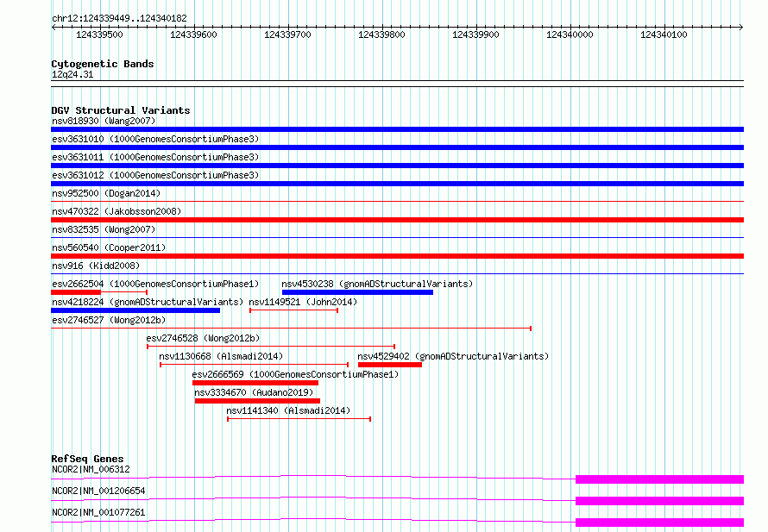The width and height of the screenshot is (768, 532).
Task: Select nsv3334670 (Audano2019) label
Action: coord(254,392)
